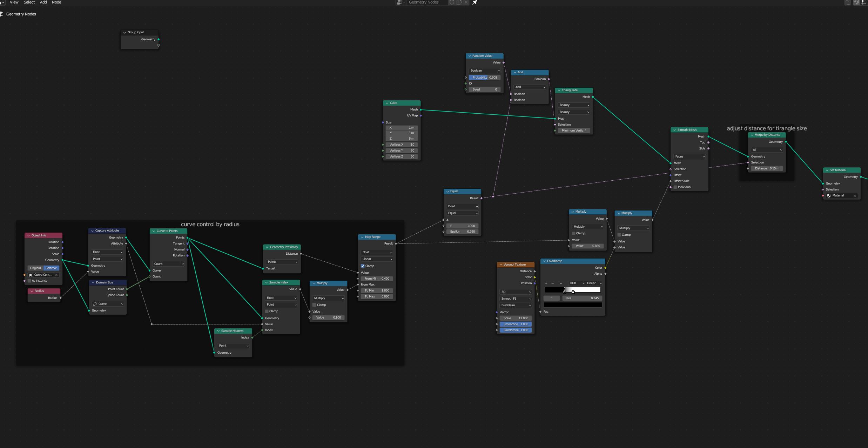Click the Group Input node header

140,32
